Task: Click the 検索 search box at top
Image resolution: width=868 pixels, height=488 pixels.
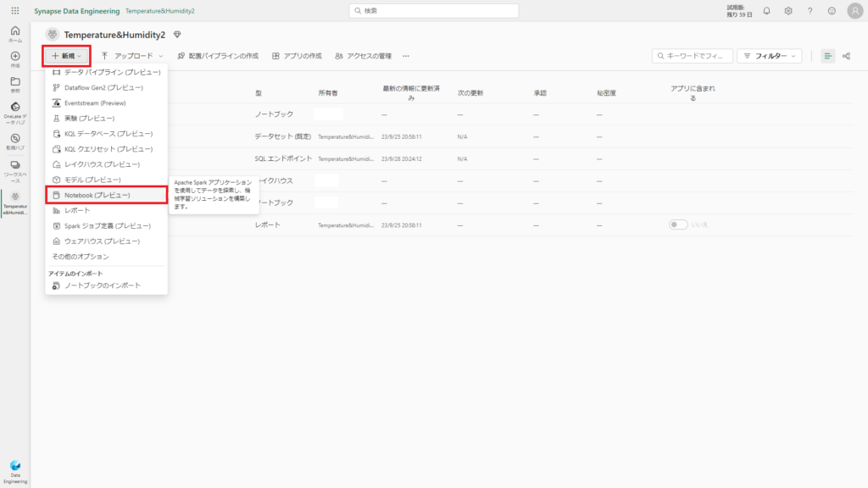Action: 434,11
